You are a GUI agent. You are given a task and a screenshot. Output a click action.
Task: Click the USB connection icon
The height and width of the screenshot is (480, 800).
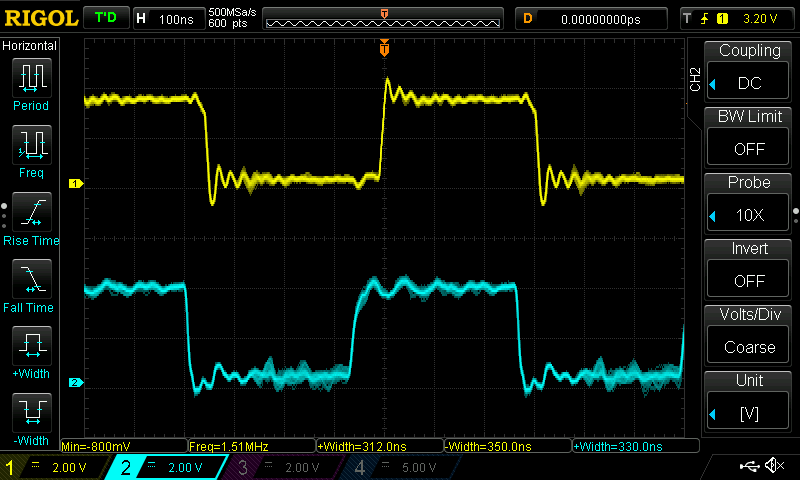tap(749, 465)
